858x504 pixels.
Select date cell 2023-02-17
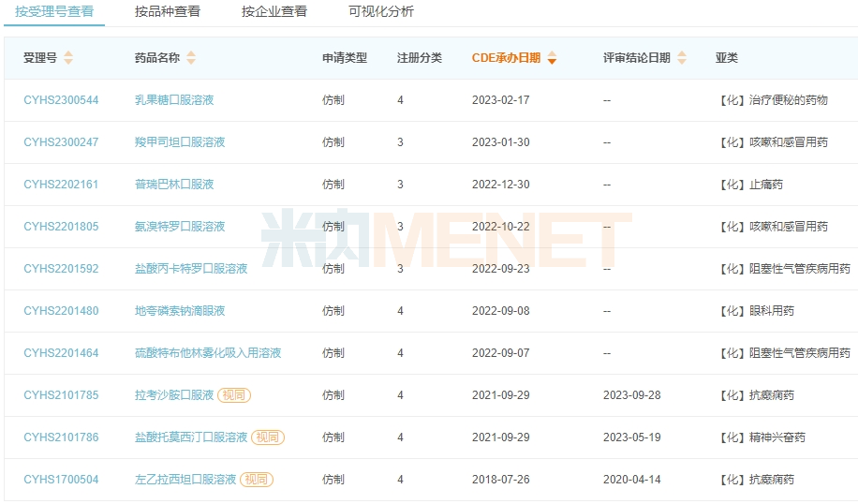click(x=501, y=100)
